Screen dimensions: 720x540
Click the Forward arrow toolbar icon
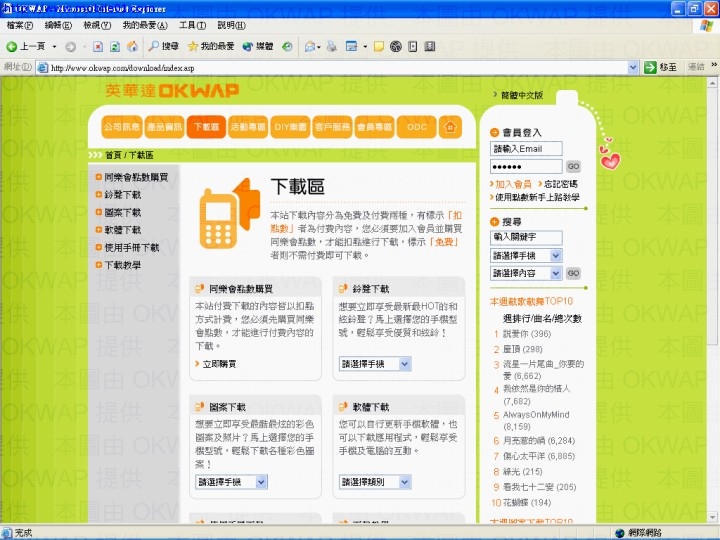[70, 46]
